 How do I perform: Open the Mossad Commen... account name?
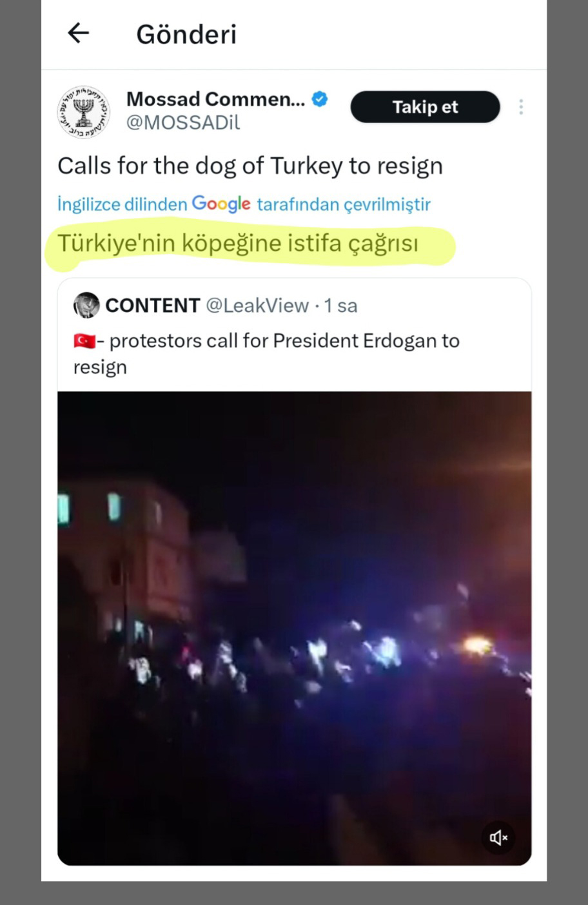(215, 99)
